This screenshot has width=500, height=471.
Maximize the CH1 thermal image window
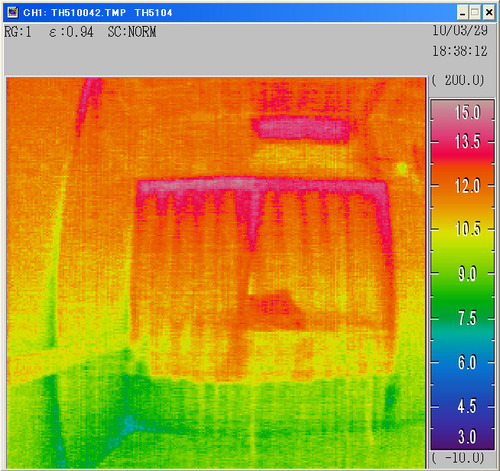[475, 13]
